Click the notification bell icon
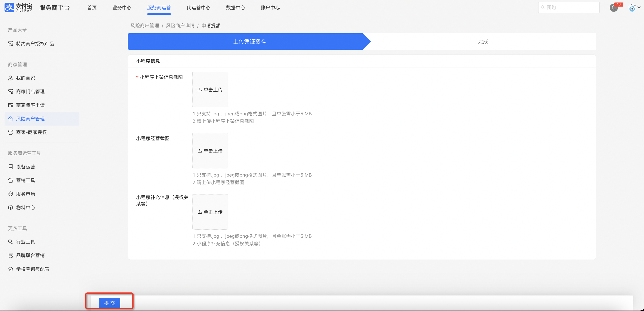644x311 pixels. 614,8
